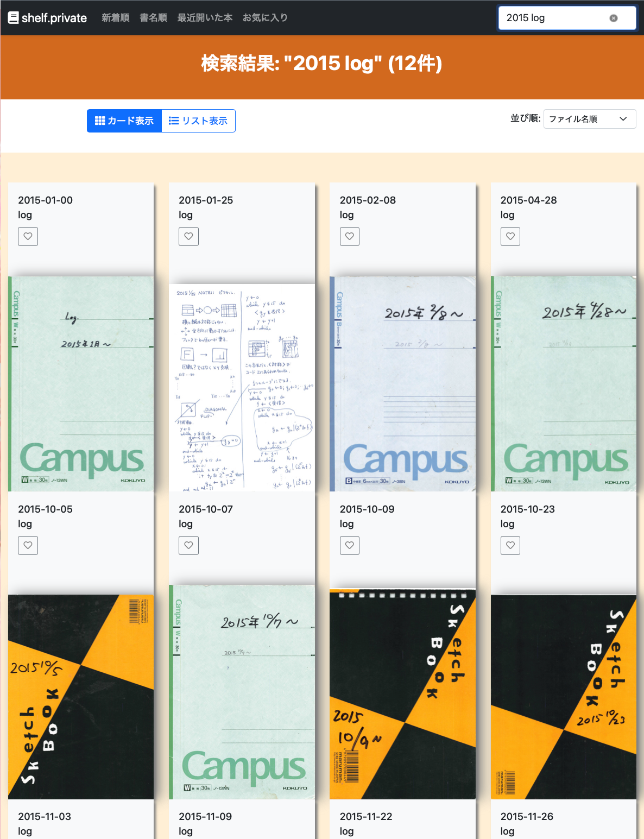Focus the search box containing "2015 log"
The height and width of the screenshot is (839, 644).
[x=567, y=18]
